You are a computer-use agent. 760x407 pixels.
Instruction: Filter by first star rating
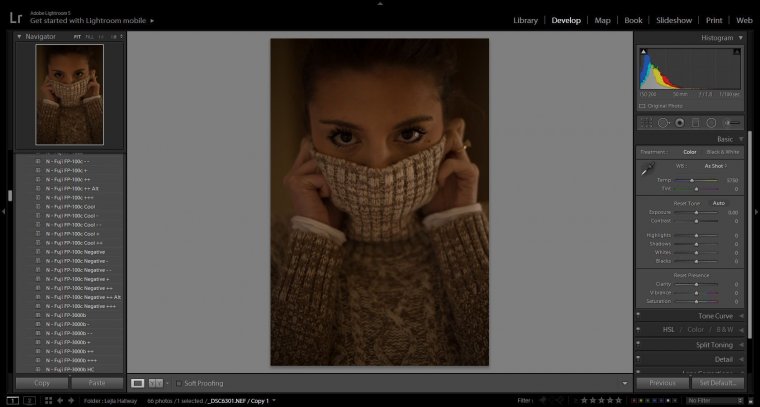[x=584, y=401]
